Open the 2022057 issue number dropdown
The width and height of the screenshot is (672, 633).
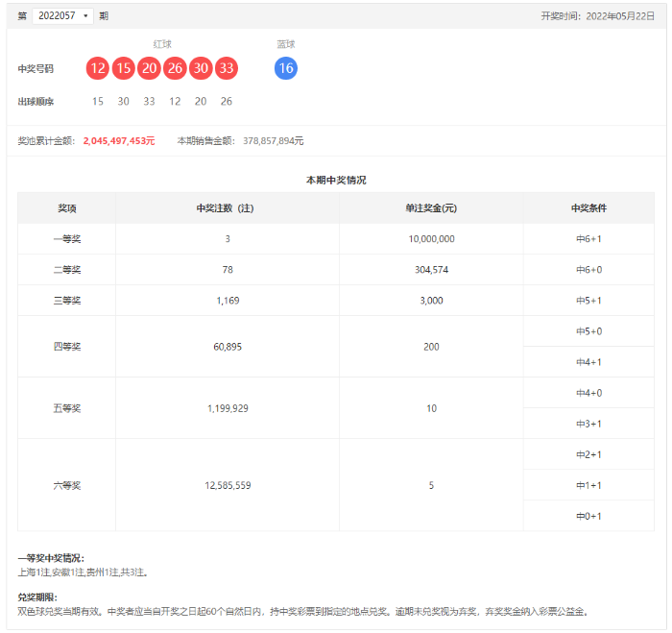(x=62, y=15)
